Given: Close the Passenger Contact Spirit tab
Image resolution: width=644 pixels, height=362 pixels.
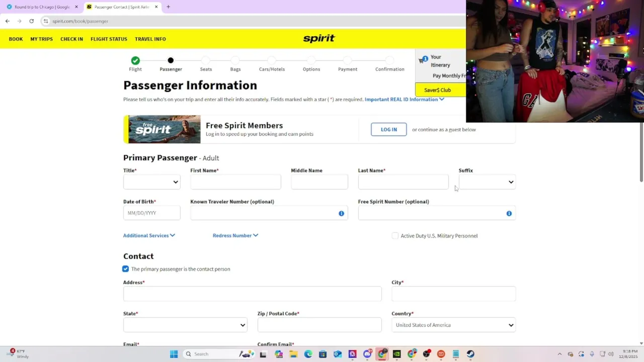Looking at the screenshot, I should (x=156, y=7).
